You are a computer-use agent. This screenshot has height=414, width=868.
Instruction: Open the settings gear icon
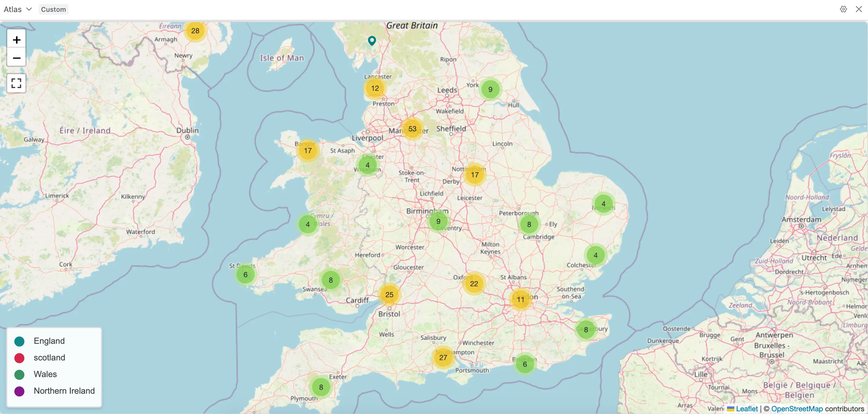pyautogui.click(x=843, y=9)
